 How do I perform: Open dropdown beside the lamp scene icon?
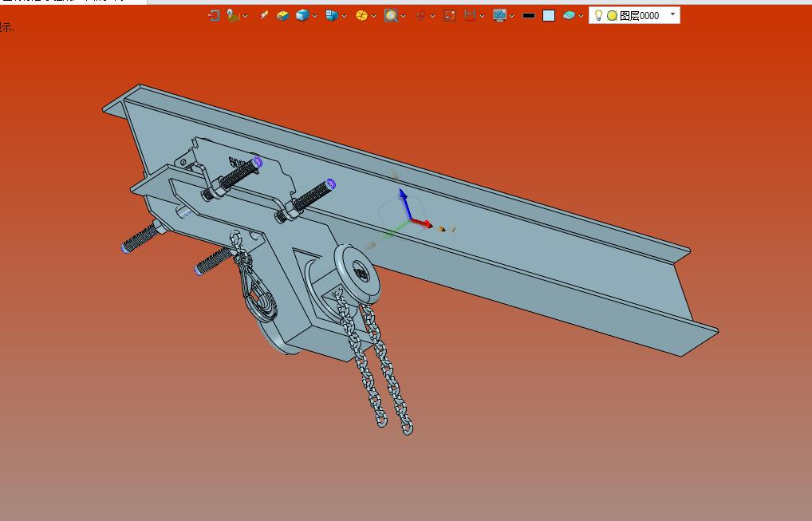246,16
